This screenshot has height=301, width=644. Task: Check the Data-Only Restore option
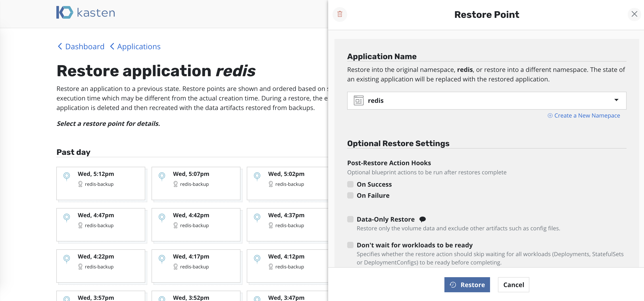(350, 219)
